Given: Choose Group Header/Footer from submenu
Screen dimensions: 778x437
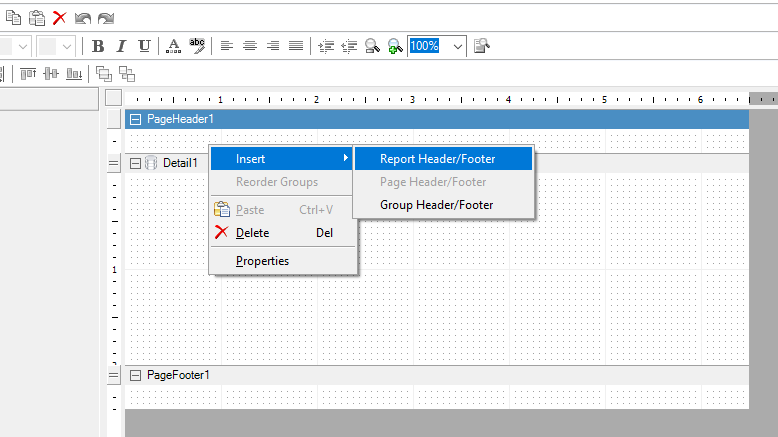Looking at the screenshot, I should click(x=444, y=205).
